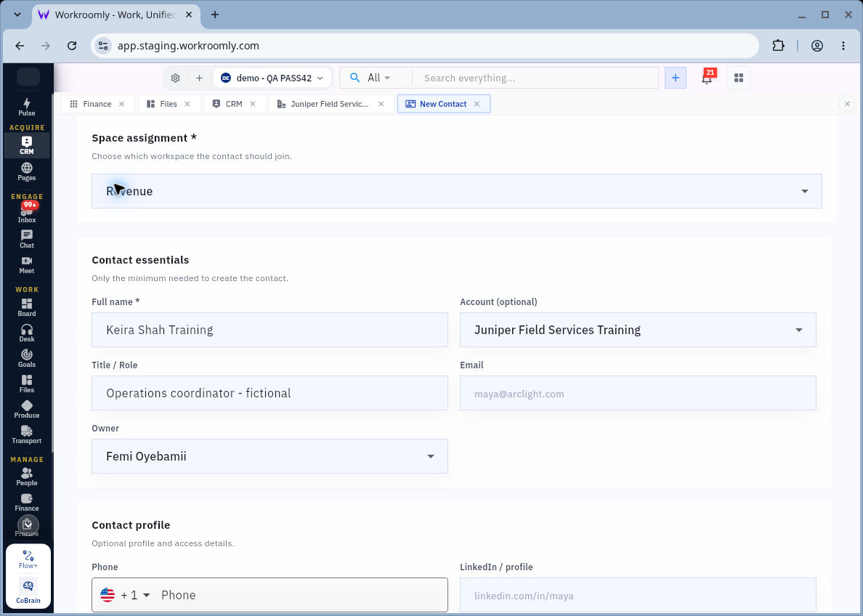Open demo - QA PASS42 workspace switcher
The image size is (863, 616).
pyautogui.click(x=272, y=78)
